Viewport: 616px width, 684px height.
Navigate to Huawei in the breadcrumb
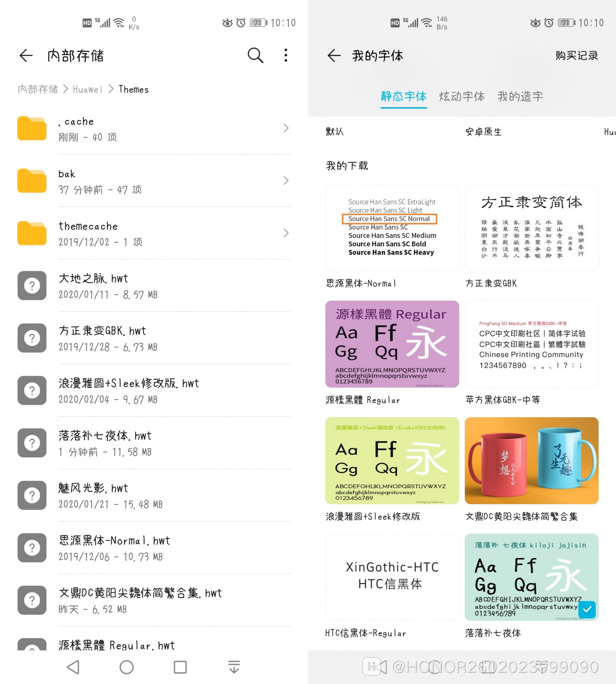[88, 89]
